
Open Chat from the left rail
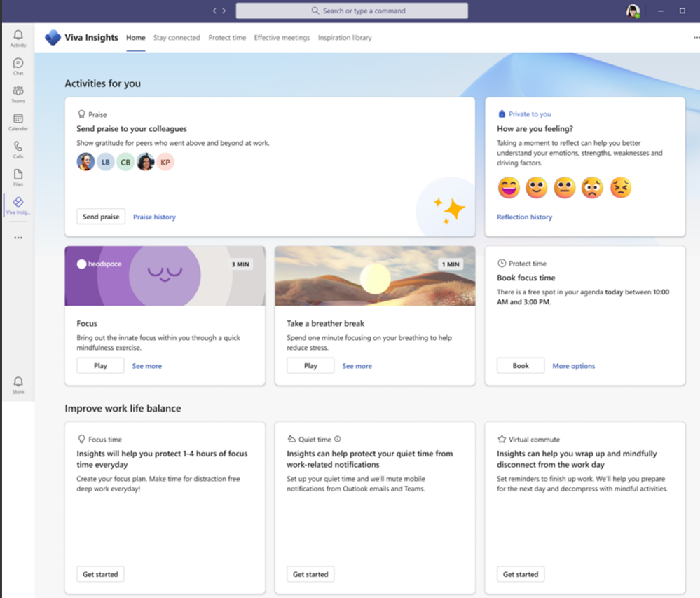tap(18, 66)
